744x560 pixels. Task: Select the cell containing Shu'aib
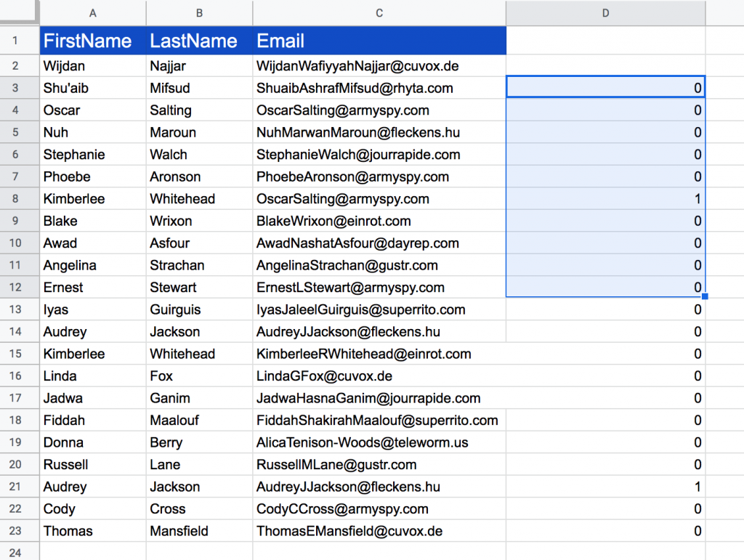[93, 88]
